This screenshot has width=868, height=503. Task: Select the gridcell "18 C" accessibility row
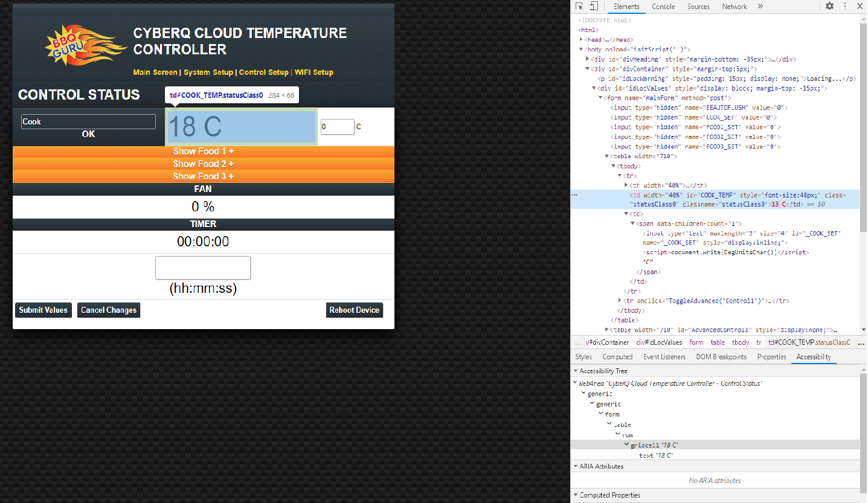[715, 445]
